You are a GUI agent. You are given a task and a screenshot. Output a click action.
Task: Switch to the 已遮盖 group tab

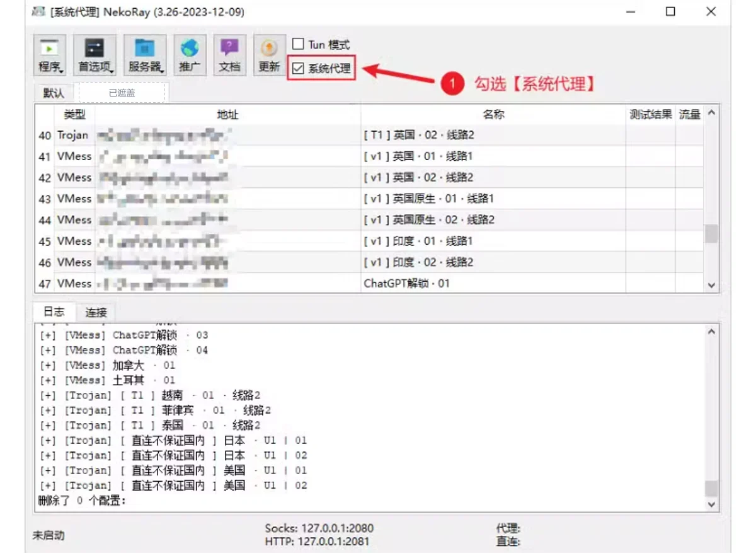click(x=122, y=93)
